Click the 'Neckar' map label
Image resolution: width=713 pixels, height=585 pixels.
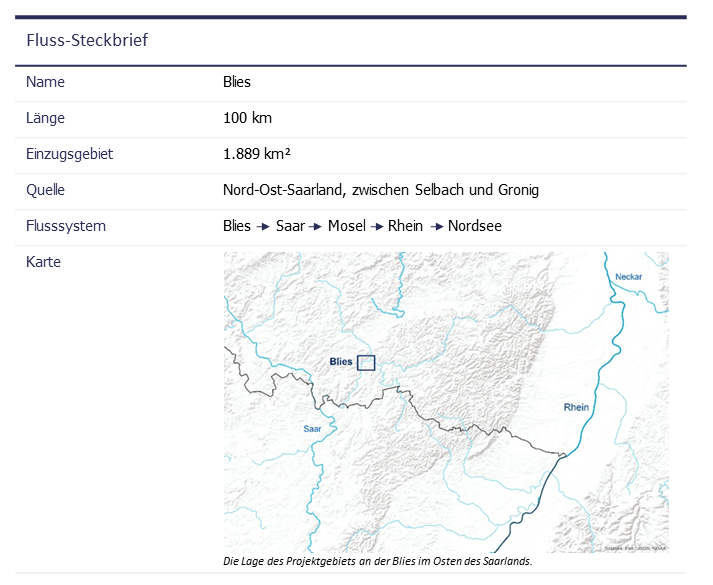click(628, 277)
